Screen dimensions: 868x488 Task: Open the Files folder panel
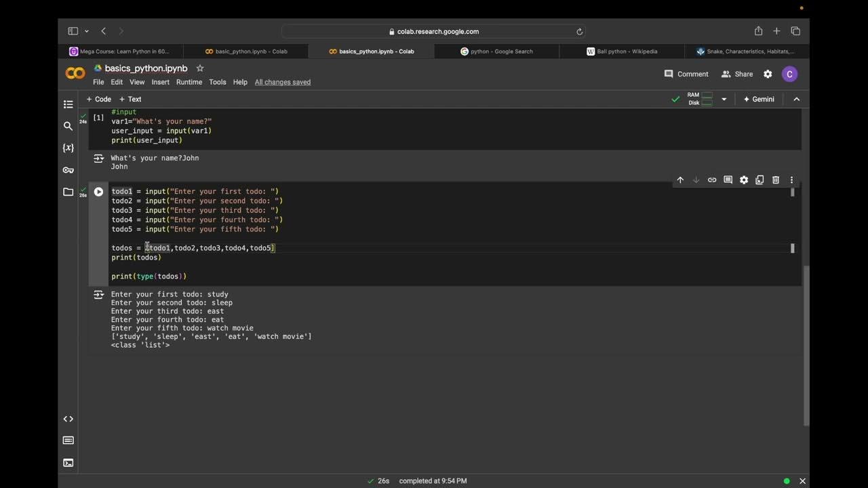pyautogui.click(x=68, y=192)
